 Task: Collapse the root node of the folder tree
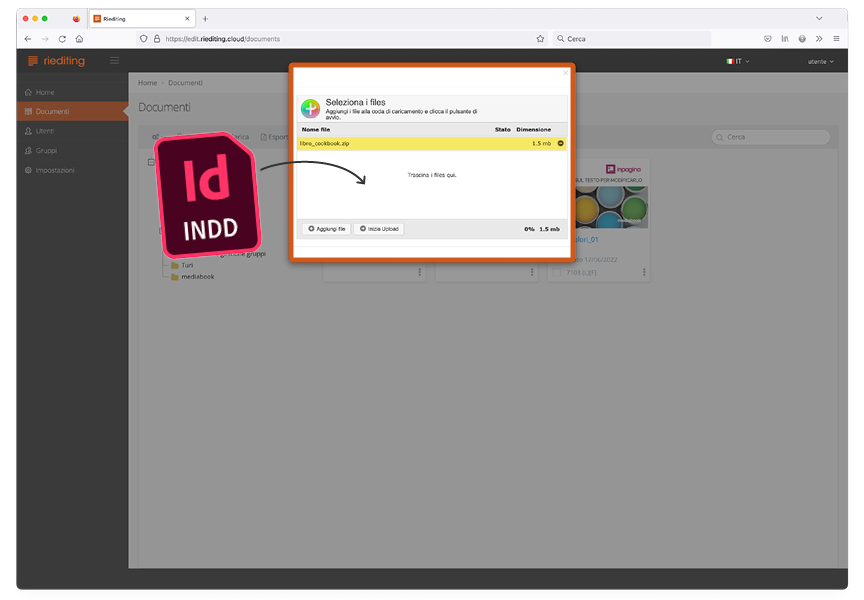point(151,162)
